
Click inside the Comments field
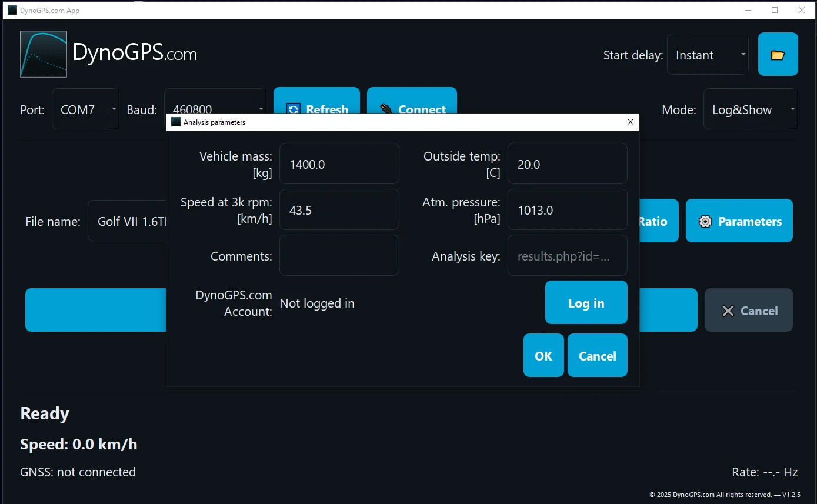coord(339,255)
